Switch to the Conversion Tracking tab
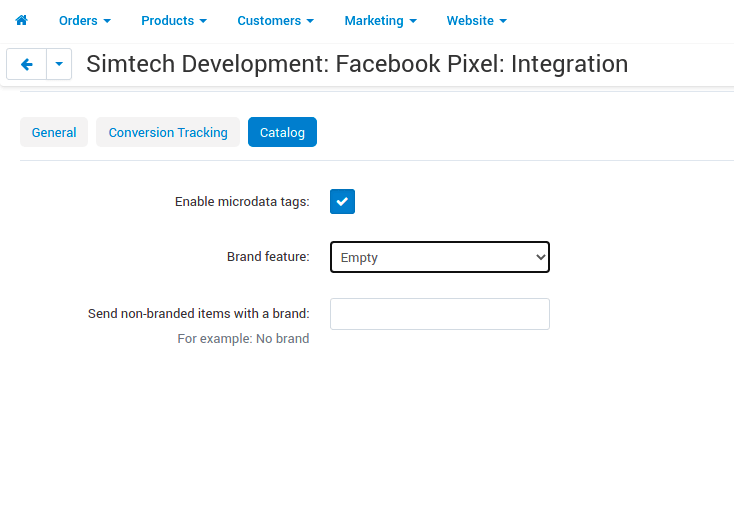 click(x=168, y=132)
